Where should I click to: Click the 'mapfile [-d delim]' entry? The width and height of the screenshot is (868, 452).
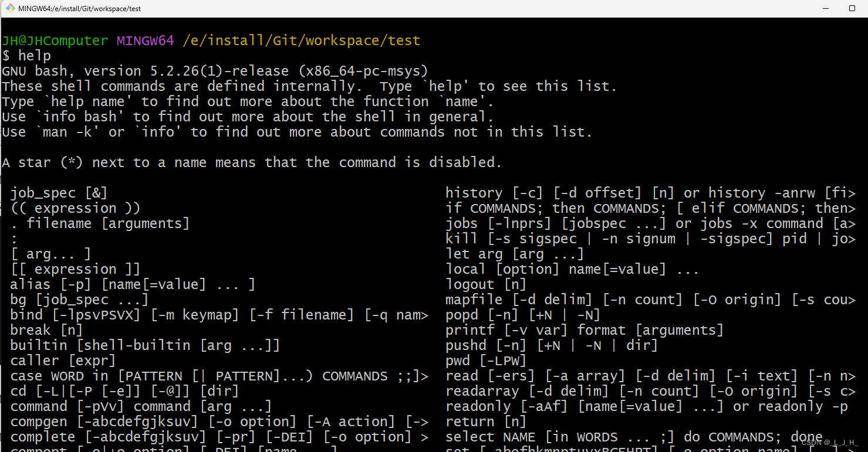tap(650, 300)
